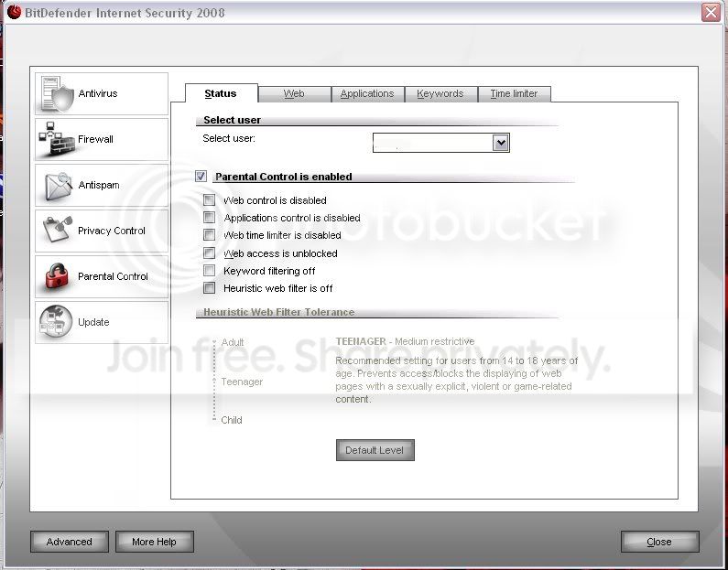Open the Keywords tab
Screen dimensions: 728x570
click(x=440, y=93)
